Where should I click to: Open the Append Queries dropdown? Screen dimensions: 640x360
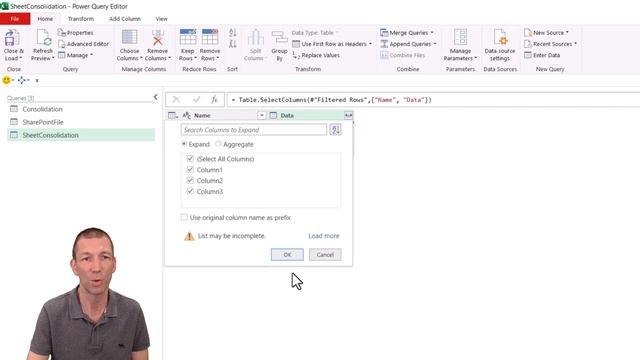point(408,44)
